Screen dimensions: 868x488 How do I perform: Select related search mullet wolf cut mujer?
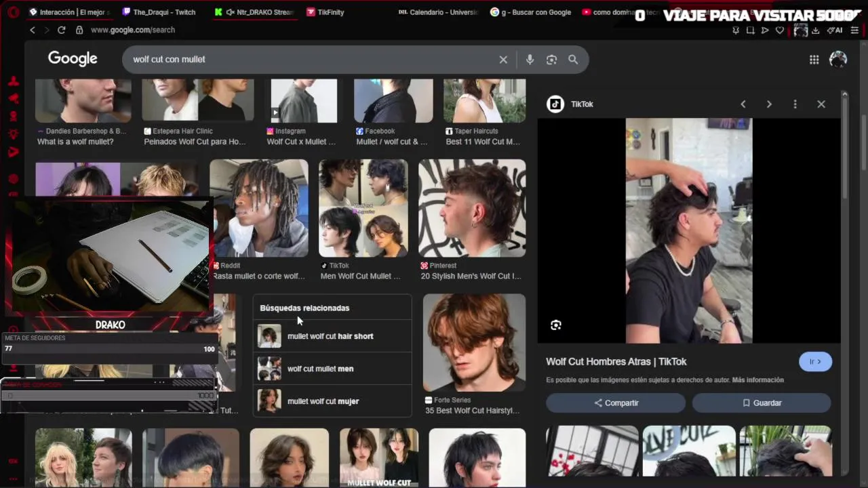332,401
